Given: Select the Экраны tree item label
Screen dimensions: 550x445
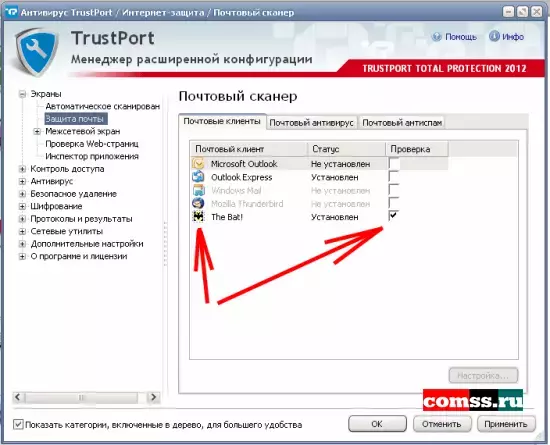Looking at the screenshot, I should (46, 94).
